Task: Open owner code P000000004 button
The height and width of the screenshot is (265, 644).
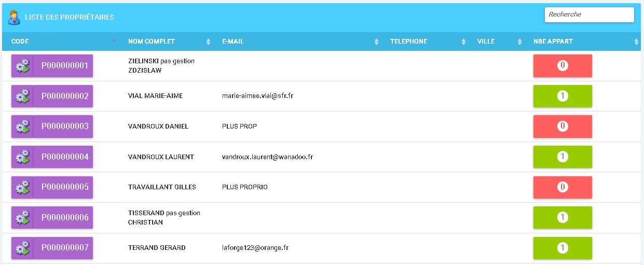Action: tap(64, 157)
